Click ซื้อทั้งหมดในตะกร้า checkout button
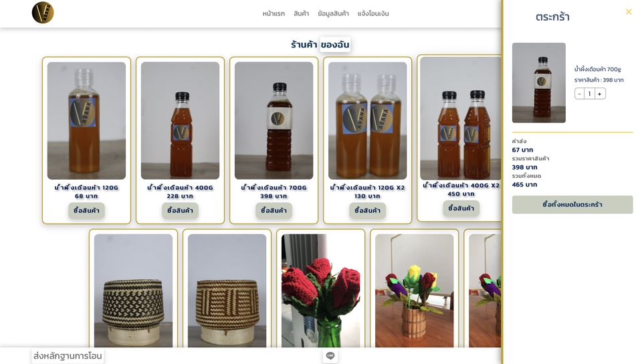642x364 pixels. (x=572, y=204)
